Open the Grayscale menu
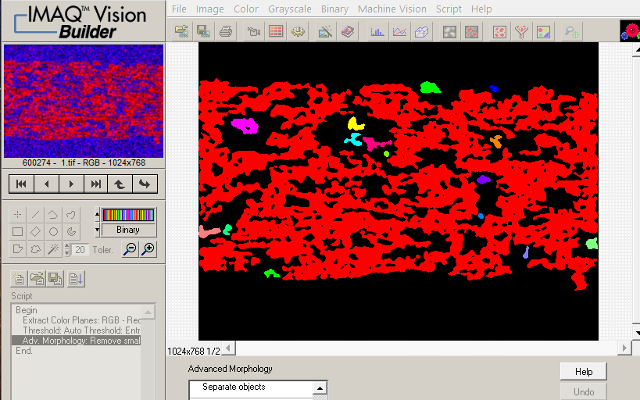This screenshot has height=400, width=640. 290,9
